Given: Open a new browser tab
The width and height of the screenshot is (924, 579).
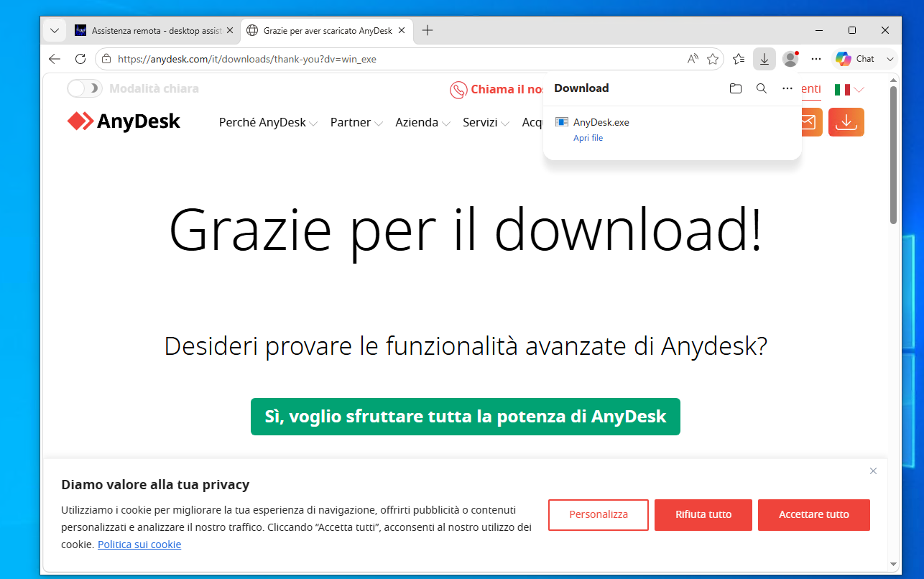Looking at the screenshot, I should pos(428,30).
